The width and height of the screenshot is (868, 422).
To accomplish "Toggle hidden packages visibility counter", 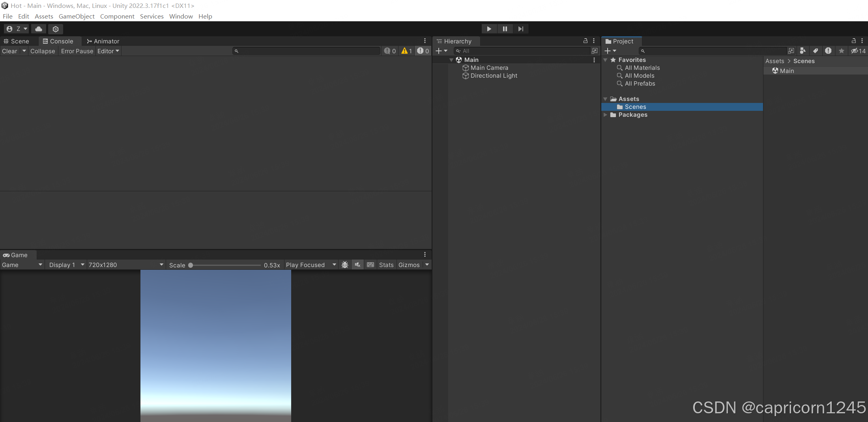I will tap(858, 51).
